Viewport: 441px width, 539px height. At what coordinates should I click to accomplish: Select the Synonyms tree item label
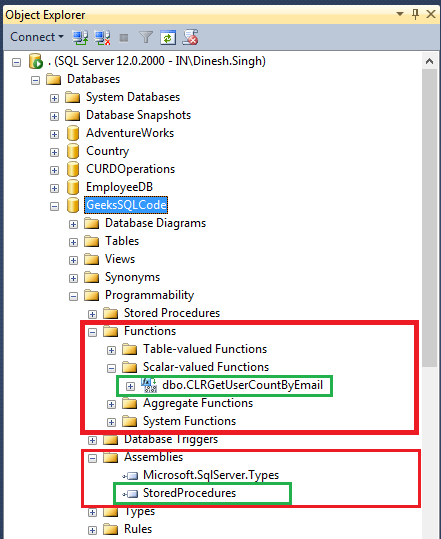(x=132, y=277)
